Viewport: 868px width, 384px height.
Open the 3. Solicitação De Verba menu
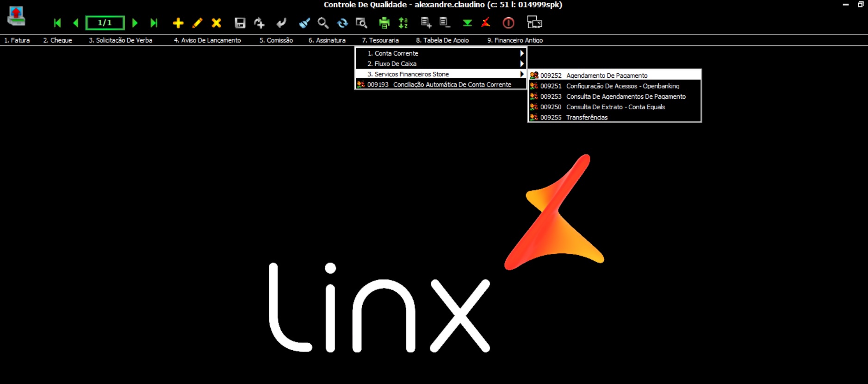(x=120, y=40)
